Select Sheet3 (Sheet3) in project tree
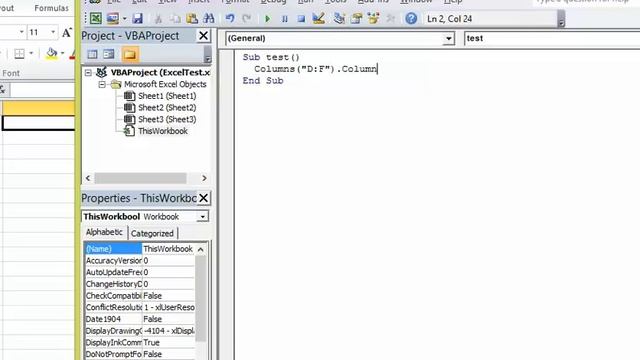This screenshot has width=640, height=360. [x=167, y=120]
